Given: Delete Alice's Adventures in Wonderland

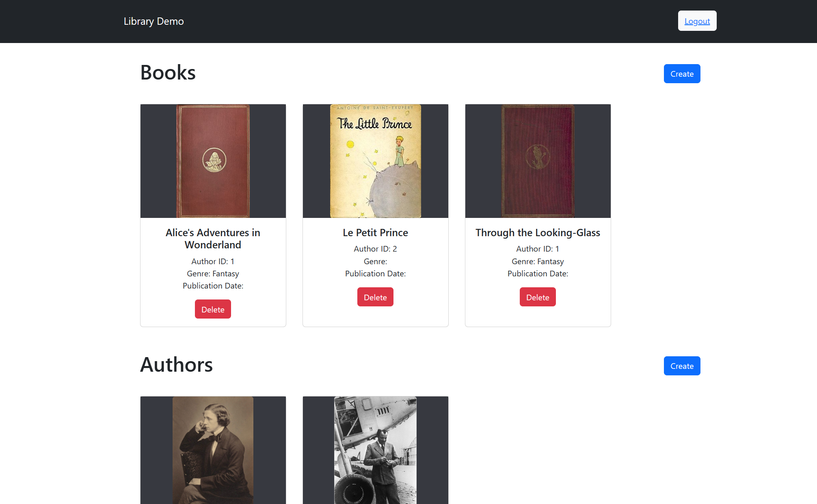Looking at the screenshot, I should 213,309.
